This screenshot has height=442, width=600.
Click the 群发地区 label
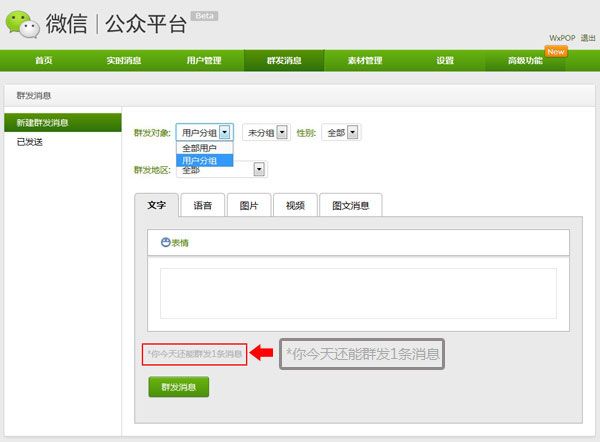click(152, 170)
